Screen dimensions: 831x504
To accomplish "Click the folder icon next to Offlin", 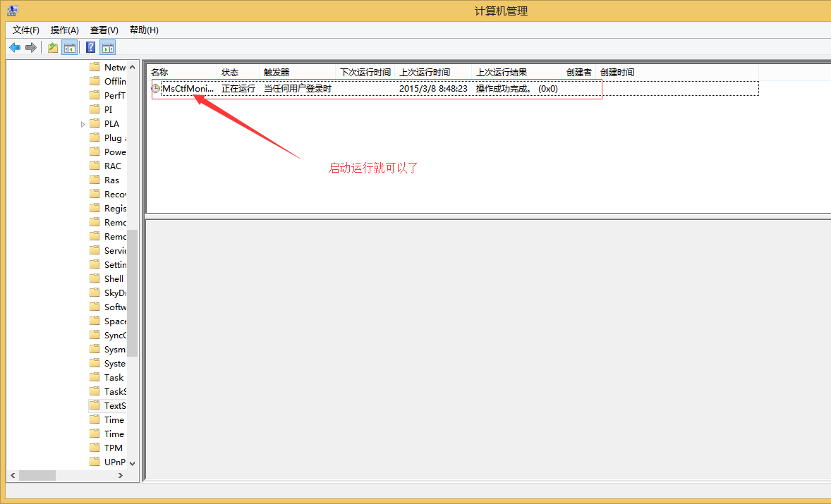I will 95,81.
